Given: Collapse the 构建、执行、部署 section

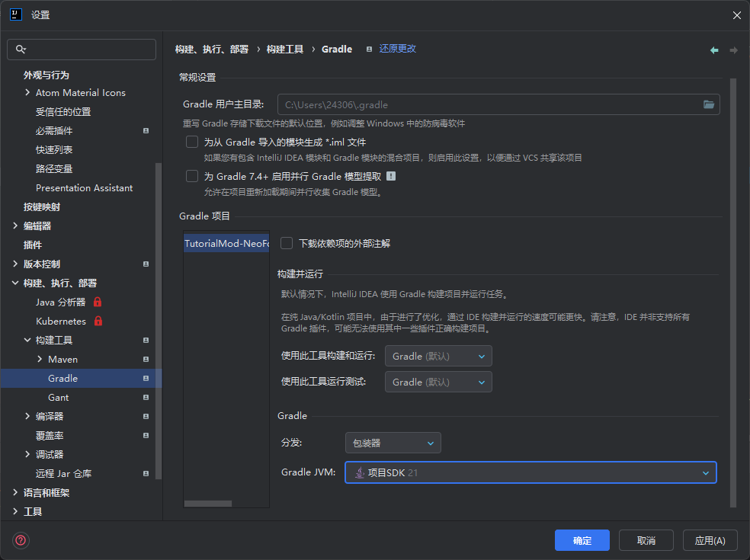Looking at the screenshot, I should [14, 283].
